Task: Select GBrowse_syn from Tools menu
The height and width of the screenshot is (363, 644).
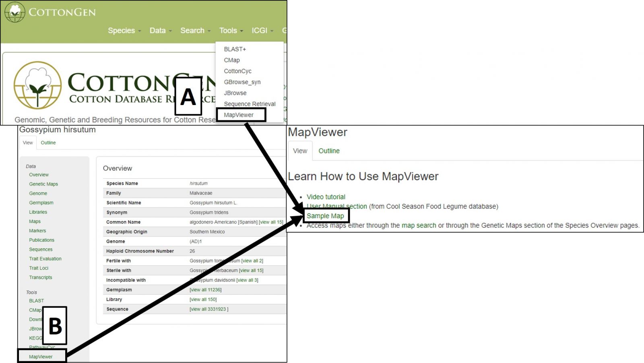Action: coord(242,82)
